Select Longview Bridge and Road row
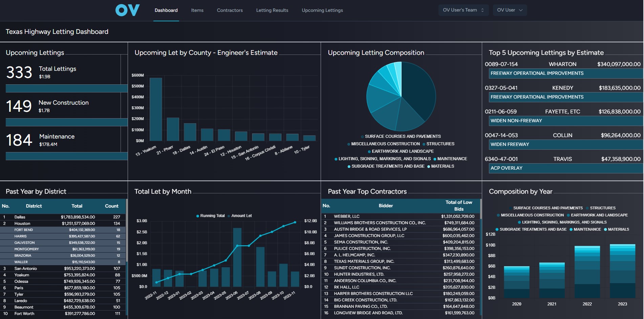The height and width of the screenshot is (319, 644). pos(400,313)
